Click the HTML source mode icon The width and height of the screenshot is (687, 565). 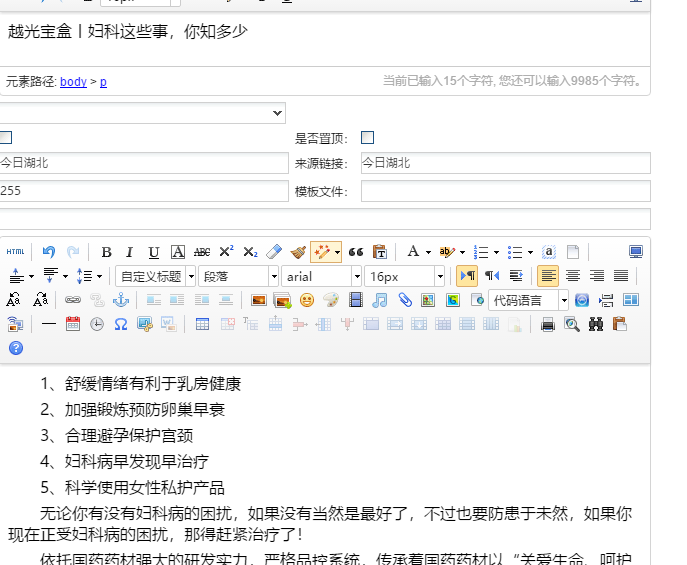click(x=15, y=252)
